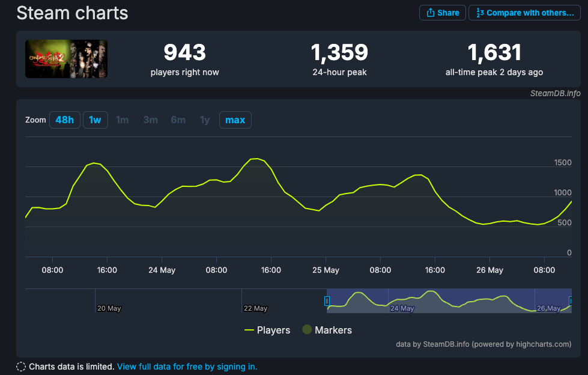Click the 1,631 all-time peak figure
Screen dimensions: 588x375
point(494,52)
